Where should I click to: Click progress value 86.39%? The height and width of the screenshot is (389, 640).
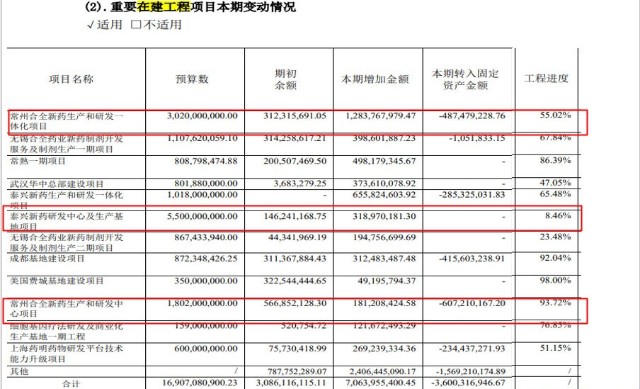(x=556, y=160)
